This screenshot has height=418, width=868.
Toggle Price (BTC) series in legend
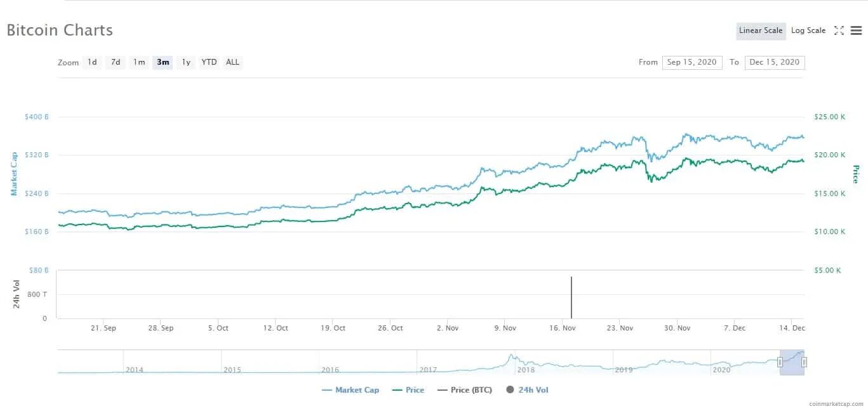click(465, 389)
